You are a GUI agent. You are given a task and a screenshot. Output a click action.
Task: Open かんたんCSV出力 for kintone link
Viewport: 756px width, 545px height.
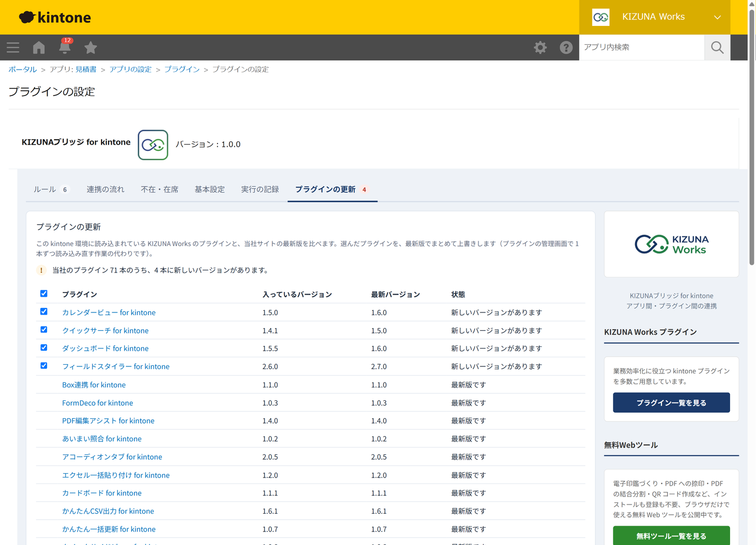108,511
